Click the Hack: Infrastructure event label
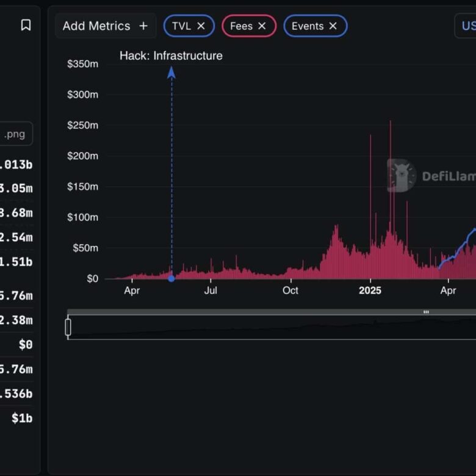The height and width of the screenshot is (476, 476). tap(171, 56)
